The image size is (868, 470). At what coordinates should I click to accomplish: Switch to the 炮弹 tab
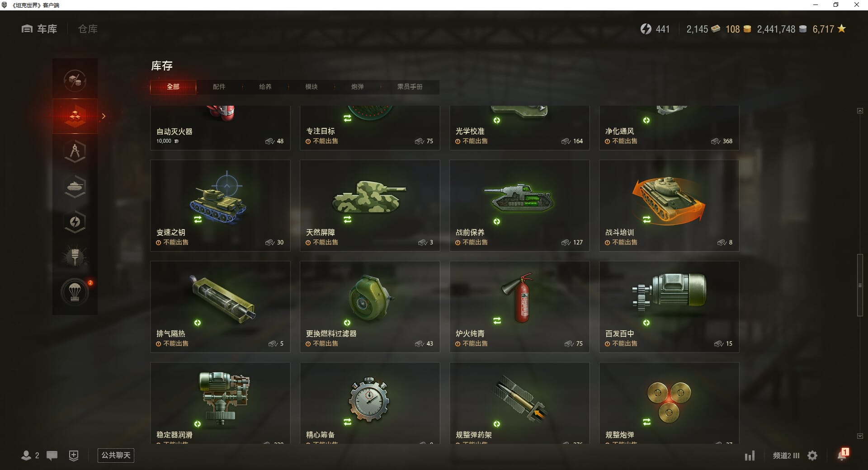(x=358, y=87)
